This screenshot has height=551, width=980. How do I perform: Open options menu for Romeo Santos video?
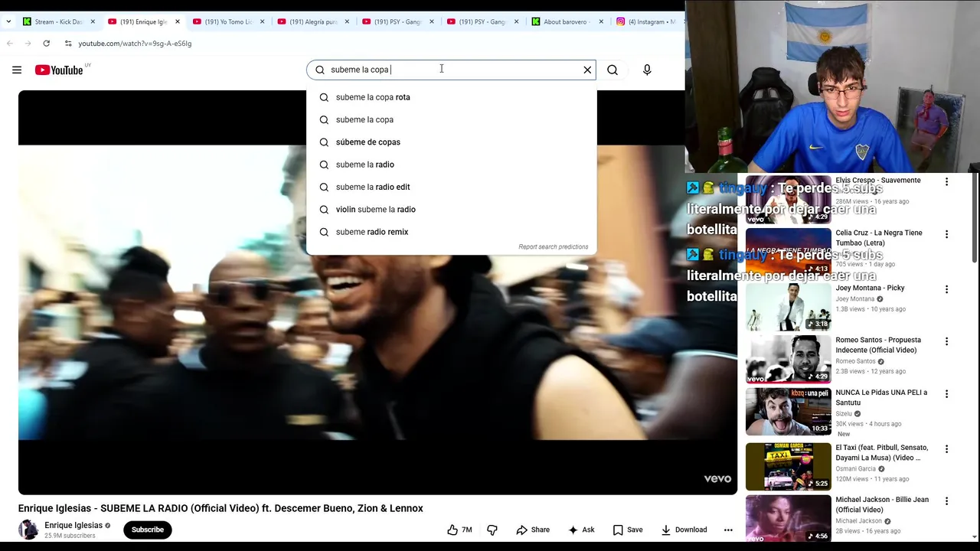pyautogui.click(x=946, y=341)
